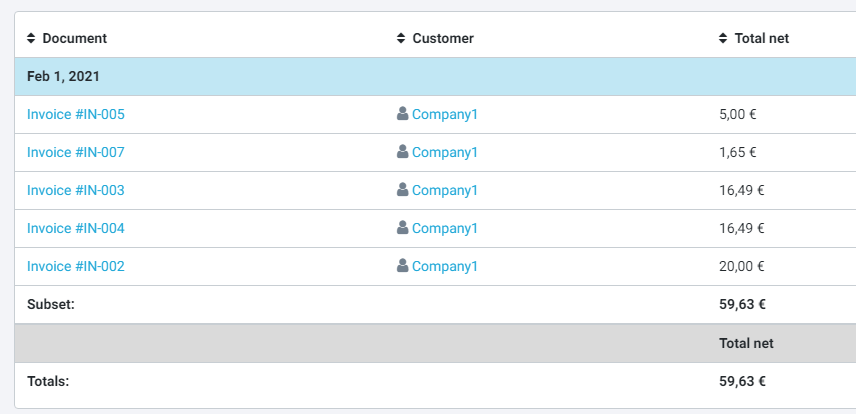Click the sort arrows beside Customer header
This screenshot has height=414, width=856.
point(402,39)
